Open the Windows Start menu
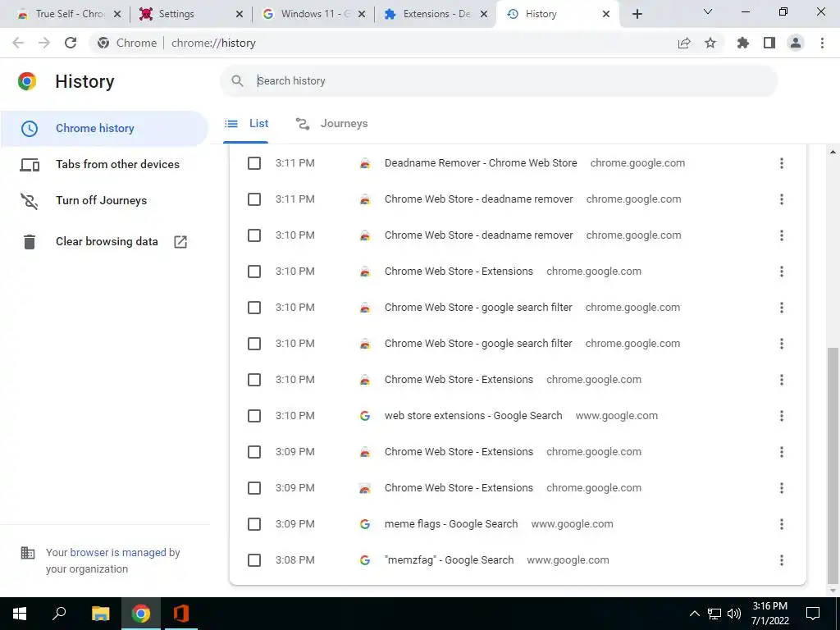Screen dimensions: 840x630 pos(20,614)
